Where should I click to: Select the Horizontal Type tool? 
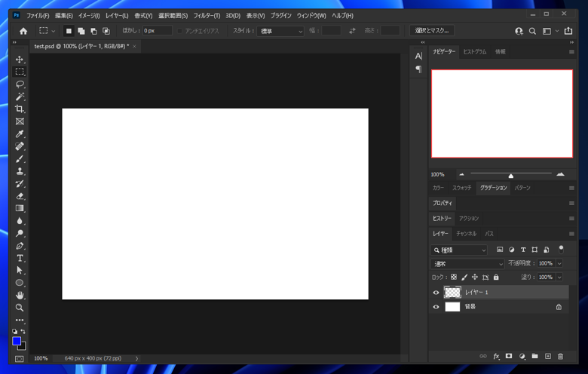click(20, 258)
